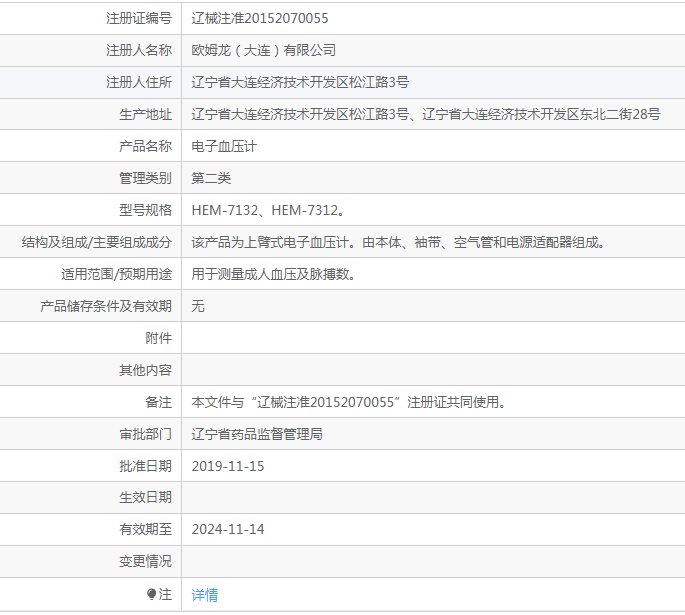Select product name 电子血压计
Viewport: 685px width, 615px height.
[x=224, y=146]
